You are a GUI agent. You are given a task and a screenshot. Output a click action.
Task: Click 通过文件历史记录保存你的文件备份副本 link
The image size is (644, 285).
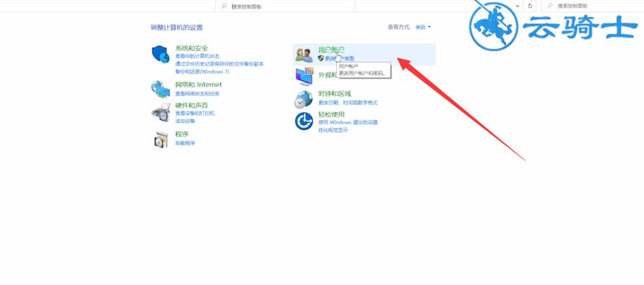[219, 64]
